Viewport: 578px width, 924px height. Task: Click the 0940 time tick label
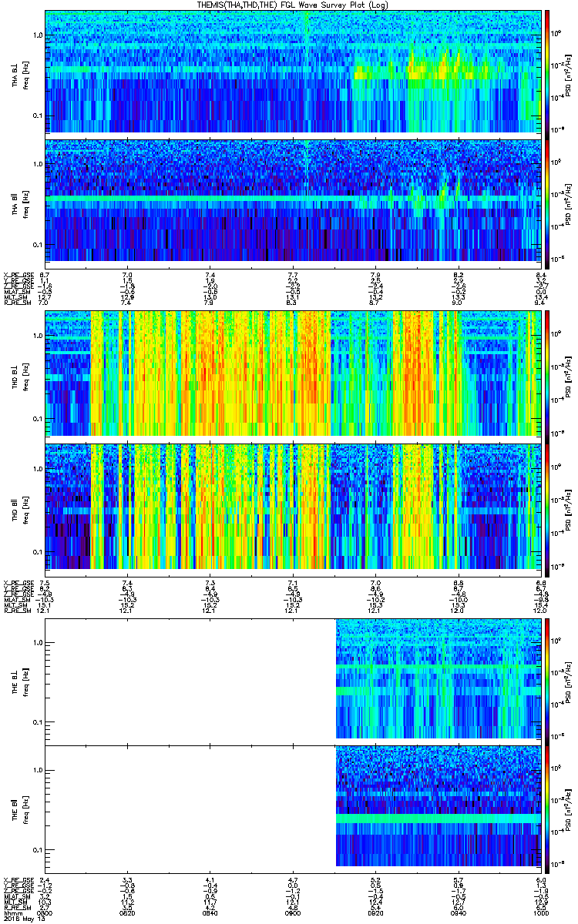coord(459,913)
